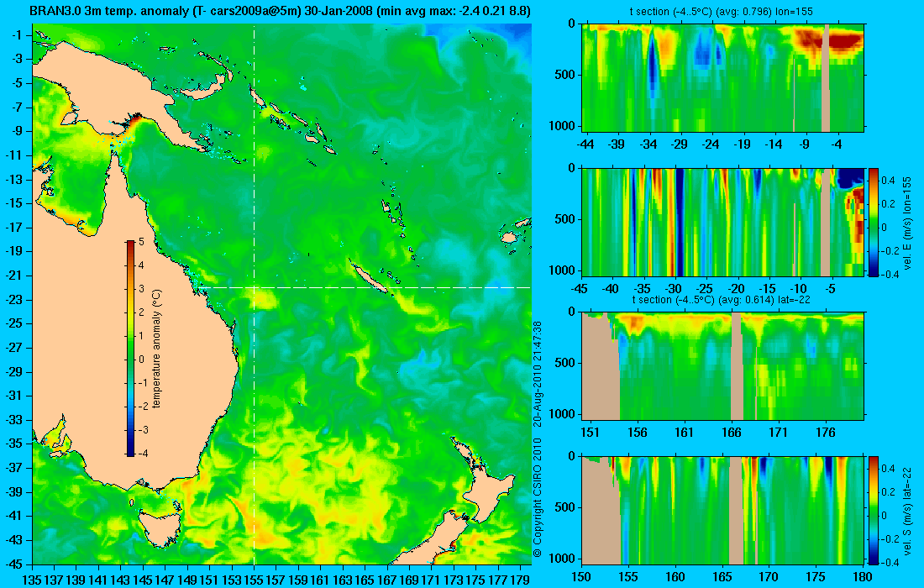Click longitude tick label 179 on main map
The height and width of the screenshot is (588, 924).
520,580
